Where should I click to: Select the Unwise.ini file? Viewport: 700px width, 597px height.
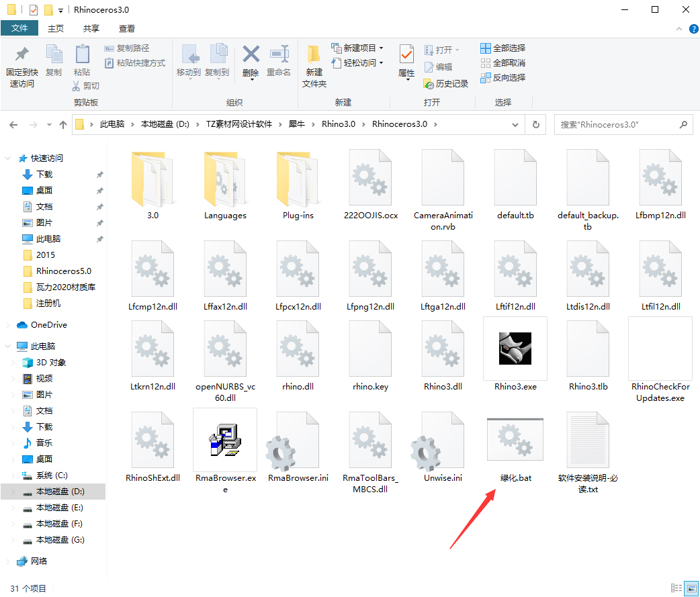click(x=443, y=447)
